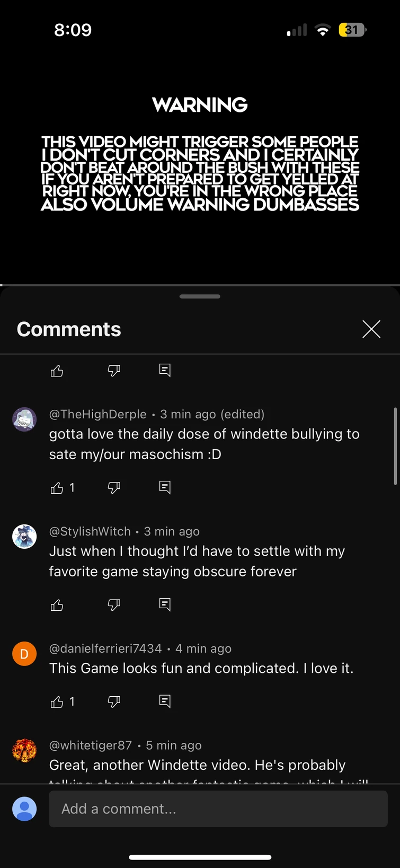Dislike danielferrieri7434's comment
400x868 pixels.
(114, 702)
